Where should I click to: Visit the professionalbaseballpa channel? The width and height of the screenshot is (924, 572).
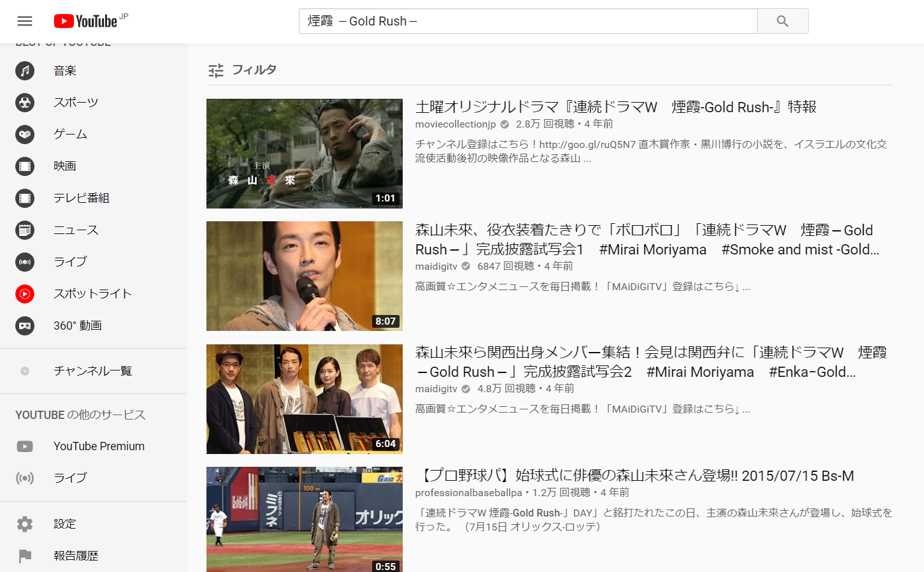point(468,492)
